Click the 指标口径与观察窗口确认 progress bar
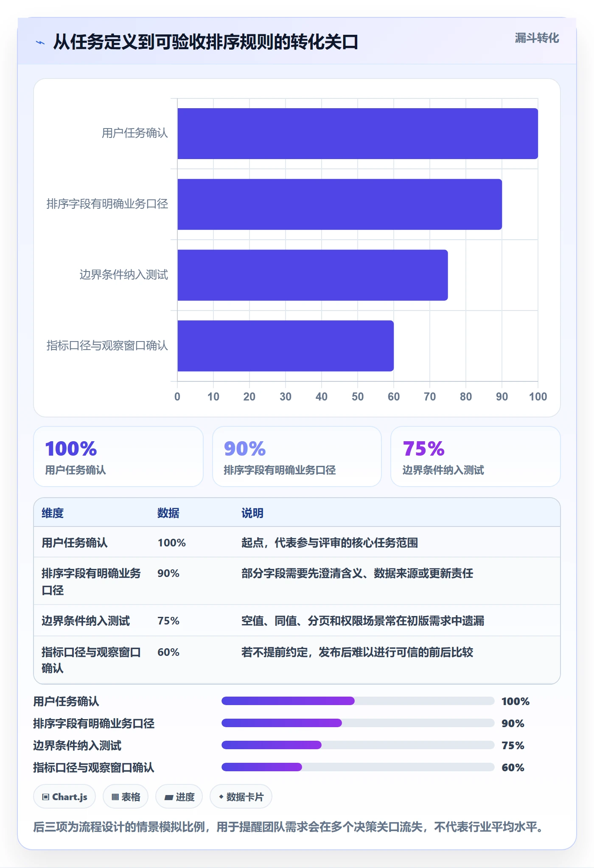Viewport: 594px width, 868px height. tap(358, 767)
